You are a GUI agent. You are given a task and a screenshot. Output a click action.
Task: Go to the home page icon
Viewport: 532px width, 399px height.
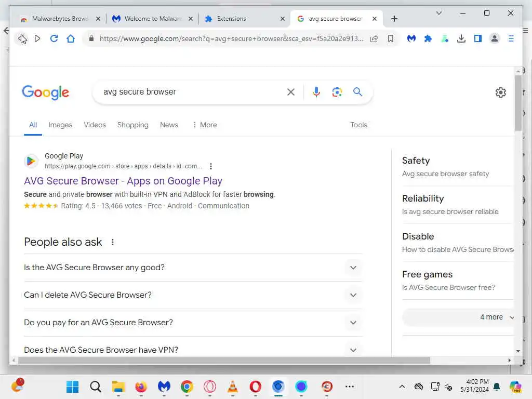(71, 38)
